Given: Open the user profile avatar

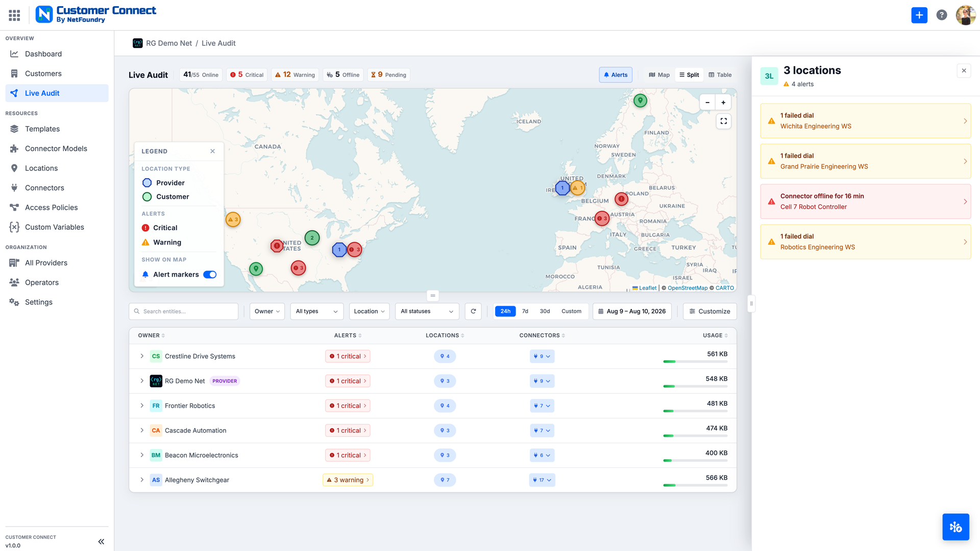Looking at the screenshot, I should tap(965, 15).
